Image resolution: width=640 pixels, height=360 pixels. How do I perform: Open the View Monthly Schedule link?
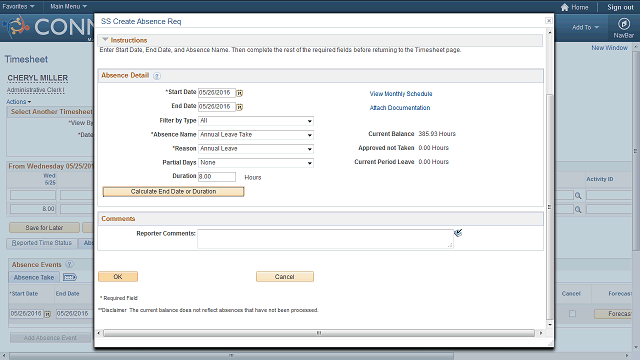coord(401,94)
